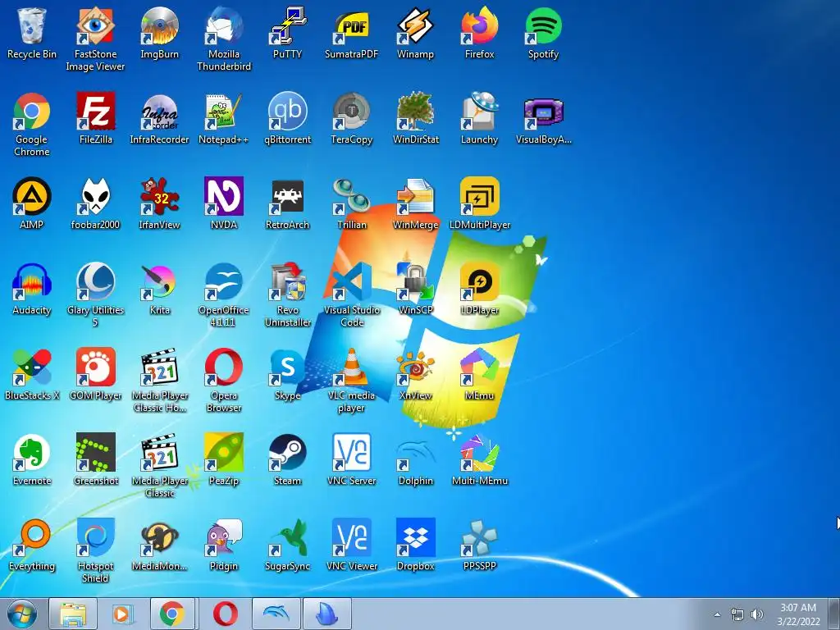Click the Multi-MEmu shortcut
This screenshot has width=840, height=630.
click(x=479, y=453)
